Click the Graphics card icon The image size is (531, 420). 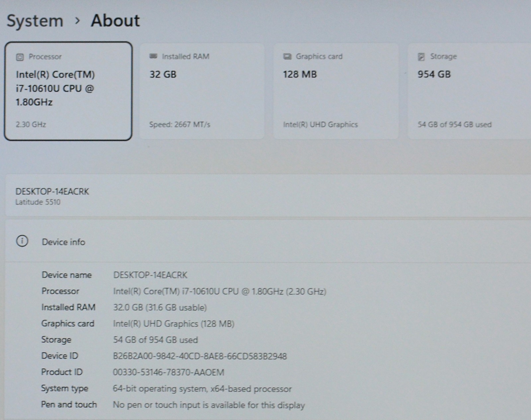click(x=287, y=56)
